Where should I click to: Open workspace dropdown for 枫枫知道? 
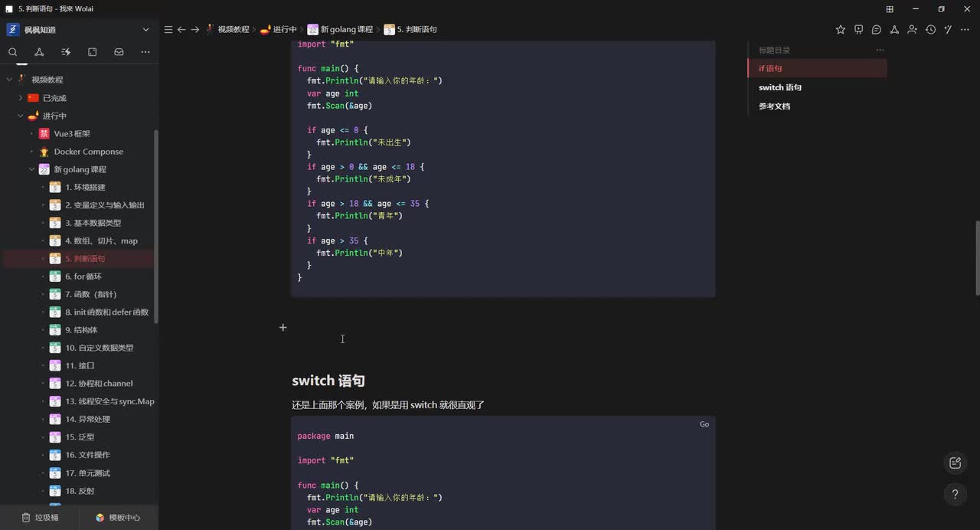[x=145, y=30]
